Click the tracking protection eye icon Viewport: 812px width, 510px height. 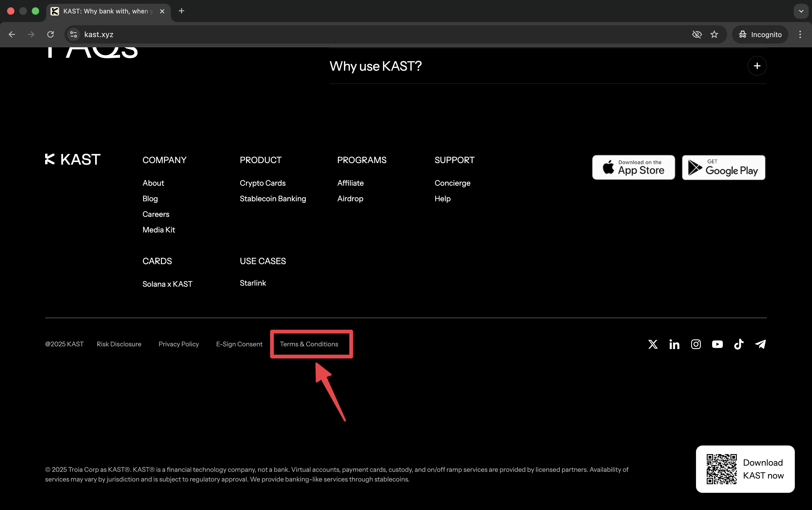click(696, 34)
